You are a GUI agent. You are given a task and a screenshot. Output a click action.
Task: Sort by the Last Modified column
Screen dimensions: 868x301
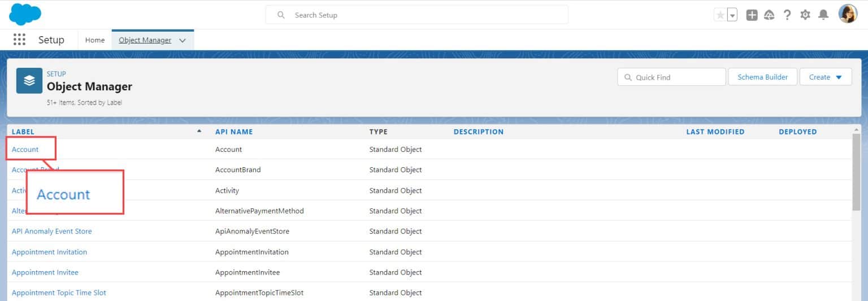click(715, 132)
